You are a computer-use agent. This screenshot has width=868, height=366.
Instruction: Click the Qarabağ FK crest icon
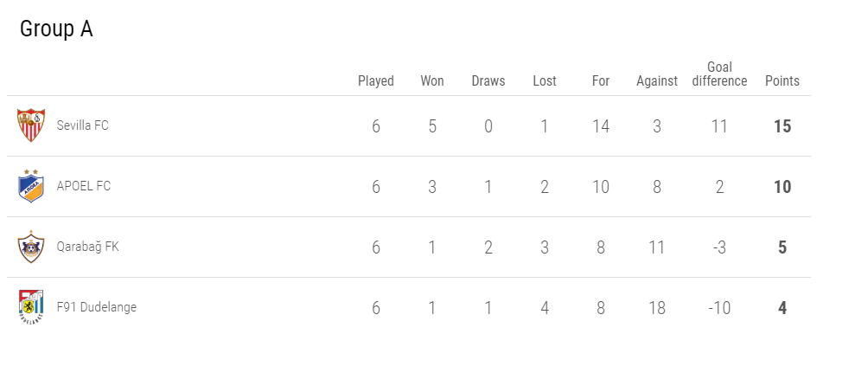[x=31, y=247]
